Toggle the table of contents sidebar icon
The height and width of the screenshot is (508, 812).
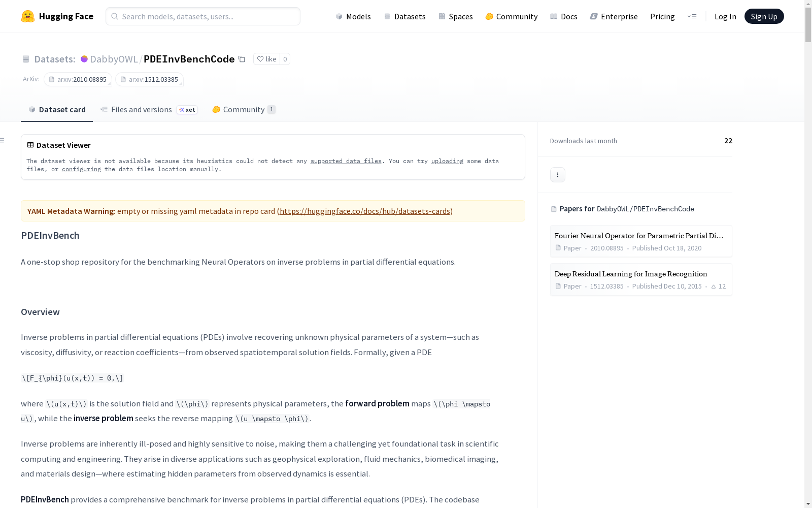[3, 140]
